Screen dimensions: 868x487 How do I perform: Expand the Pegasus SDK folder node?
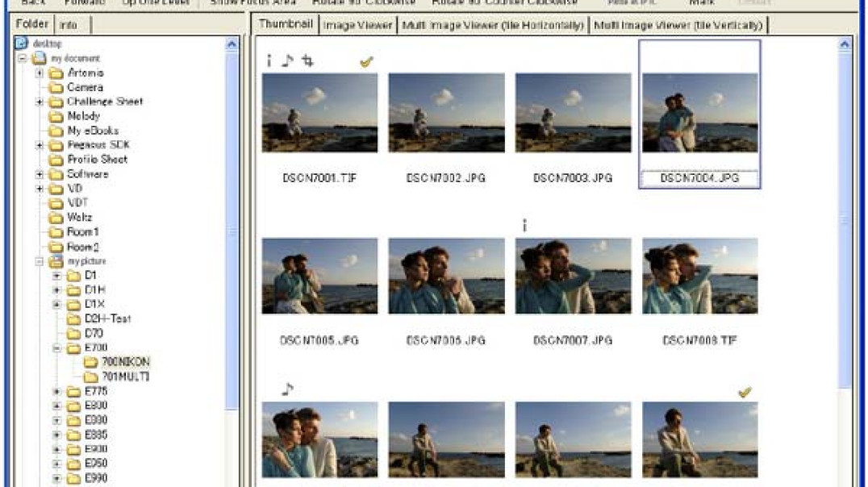click(40, 145)
